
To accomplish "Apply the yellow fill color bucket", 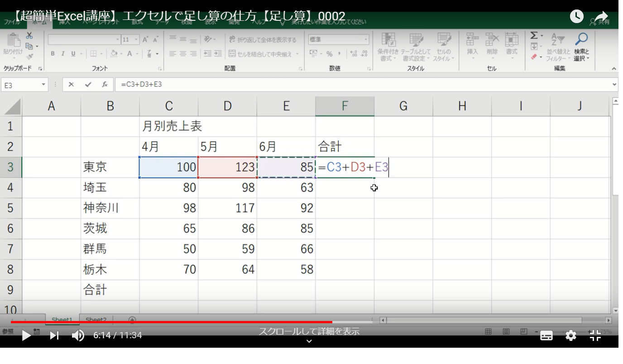I will (114, 54).
